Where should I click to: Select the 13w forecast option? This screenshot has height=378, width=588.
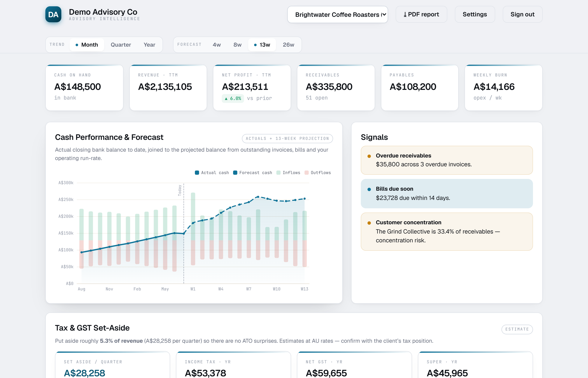pyautogui.click(x=262, y=45)
